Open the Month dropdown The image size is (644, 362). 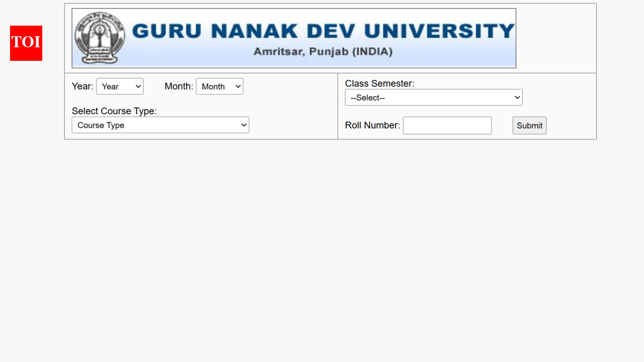tap(219, 86)
